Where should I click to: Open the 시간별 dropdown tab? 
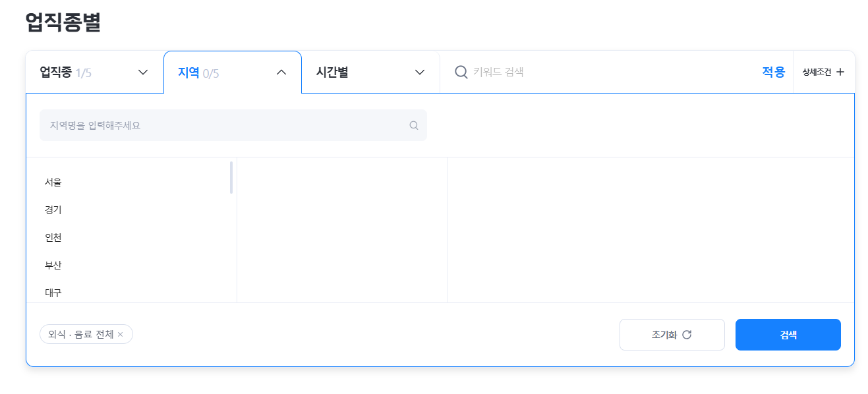371,72
